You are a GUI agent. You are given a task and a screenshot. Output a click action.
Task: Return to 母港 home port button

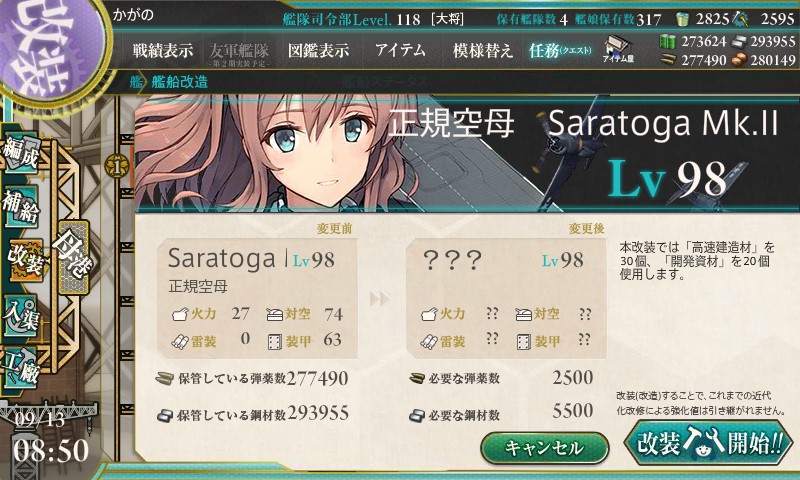tap(74, 257)
